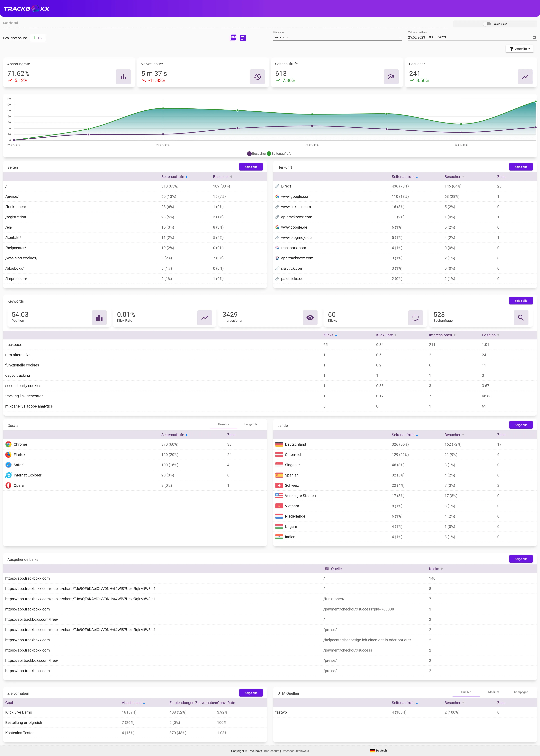
Task: Click Zeige alle in Keywords panel
Action: [x=521, y=301]
